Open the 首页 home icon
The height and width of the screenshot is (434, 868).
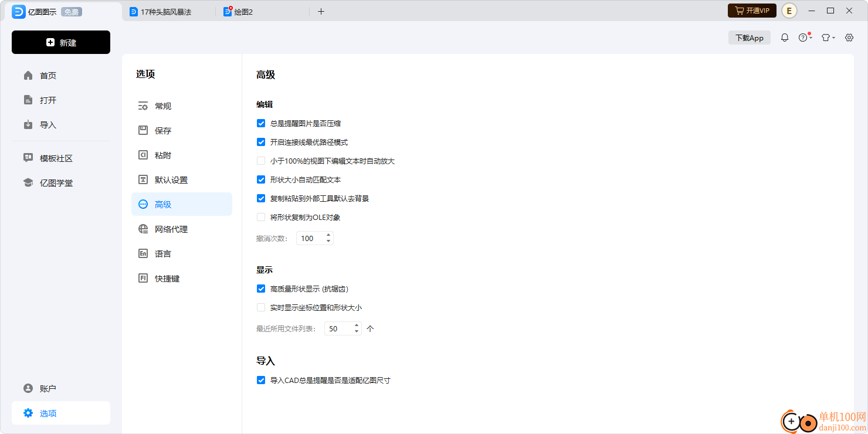pos(28,76)
